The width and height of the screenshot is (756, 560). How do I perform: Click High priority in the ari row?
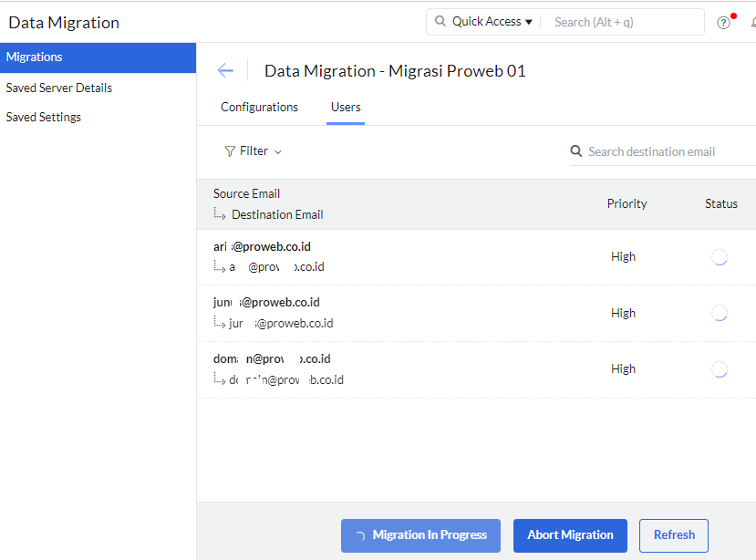click(623, 257)
